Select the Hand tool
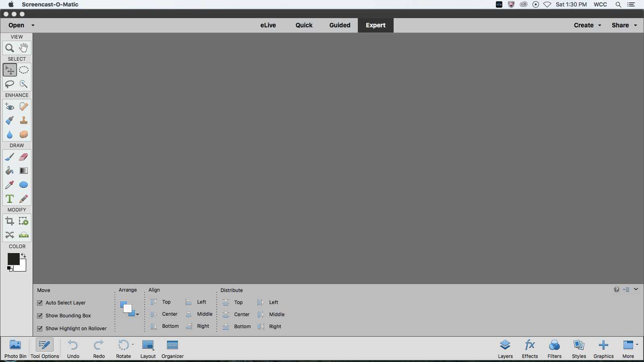 pos(24,48)
